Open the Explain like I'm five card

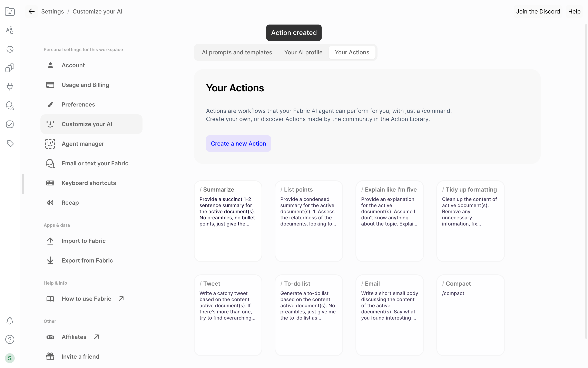(x=390, y=221)
